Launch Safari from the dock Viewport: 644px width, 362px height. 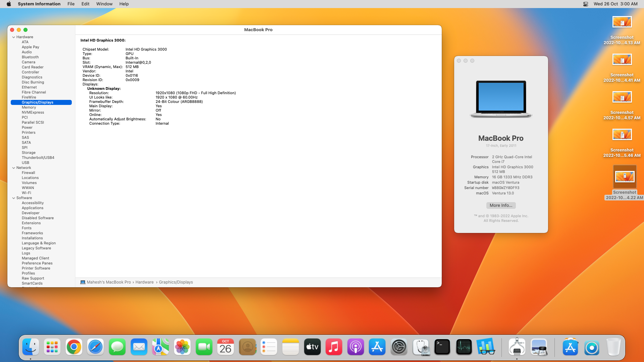[x=96, y=347]
